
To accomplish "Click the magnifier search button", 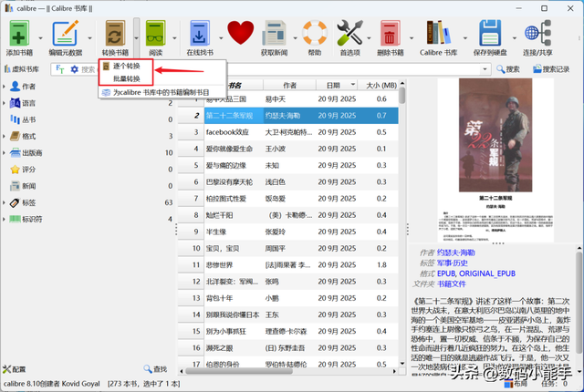I will [x=508, y=69].
